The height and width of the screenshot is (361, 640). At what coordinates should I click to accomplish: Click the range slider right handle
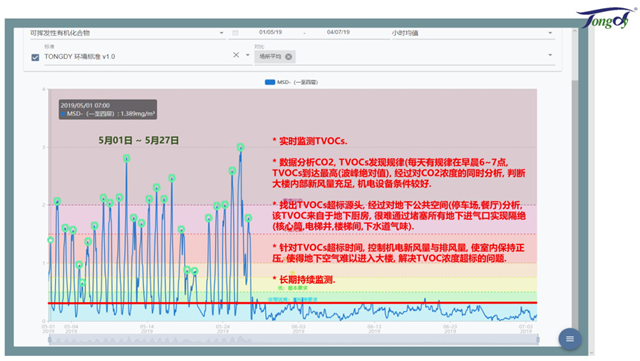click(538, 339)
